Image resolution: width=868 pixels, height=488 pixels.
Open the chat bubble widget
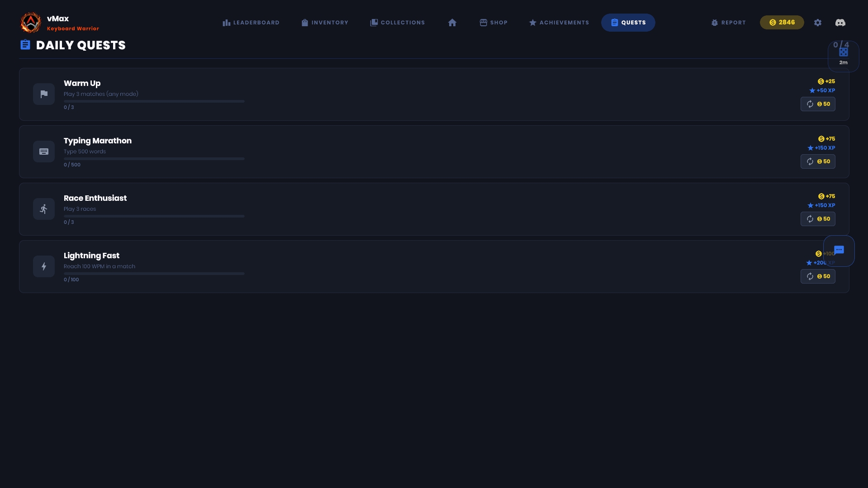coord(839,251)
